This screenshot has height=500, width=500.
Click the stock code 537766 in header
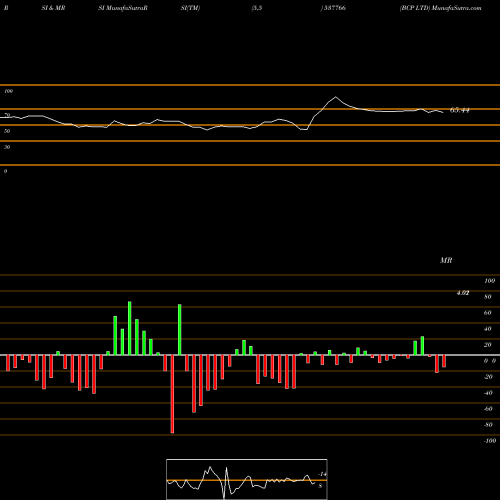(x=334, y=8)
